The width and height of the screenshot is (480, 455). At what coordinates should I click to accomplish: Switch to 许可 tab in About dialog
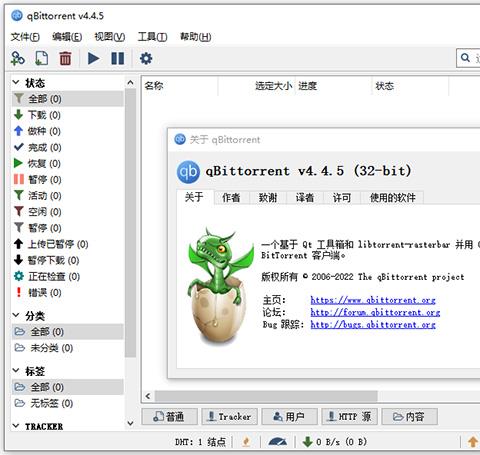tap(342, 198)
